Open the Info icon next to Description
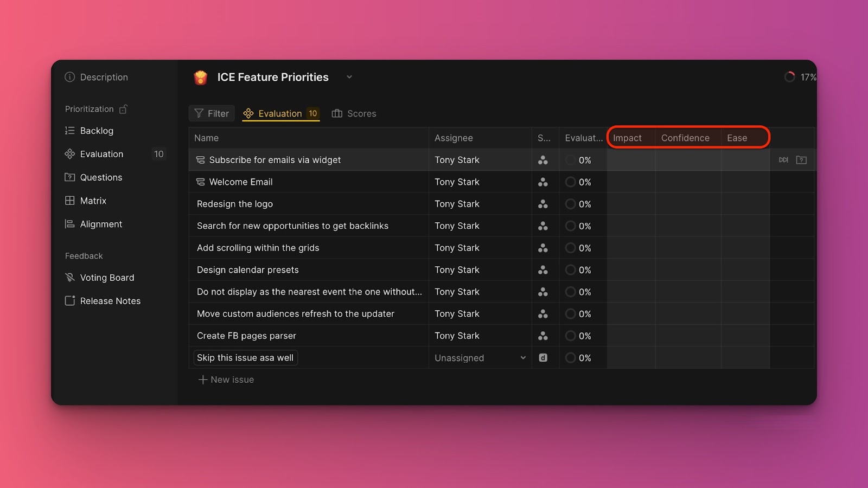 point(70,77)
